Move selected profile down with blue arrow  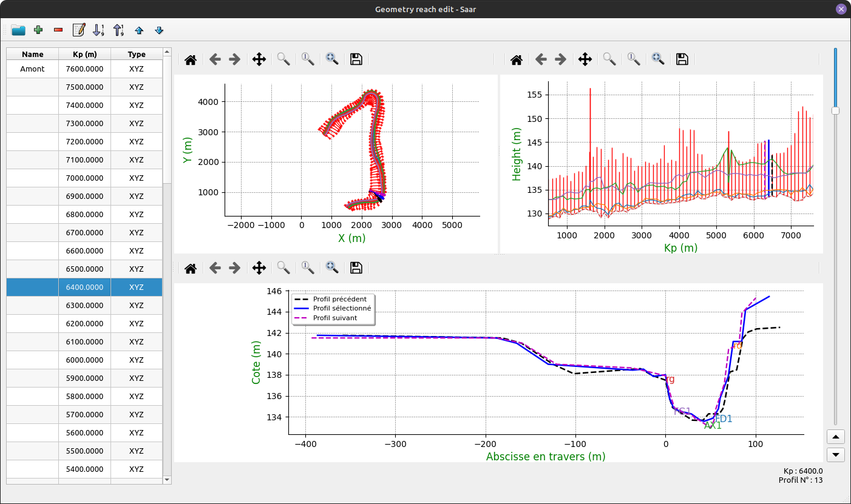pos(159,30)
